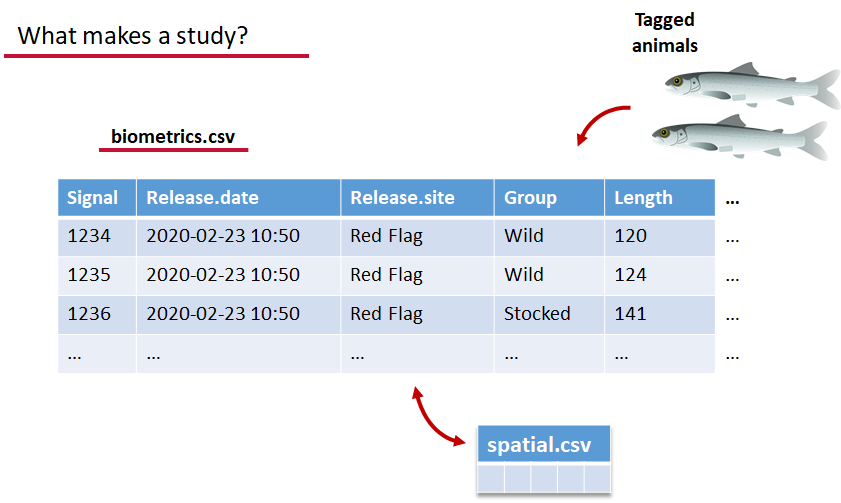
Task: Click the 'Tagged animals' label
Action: tap(665, 32)
